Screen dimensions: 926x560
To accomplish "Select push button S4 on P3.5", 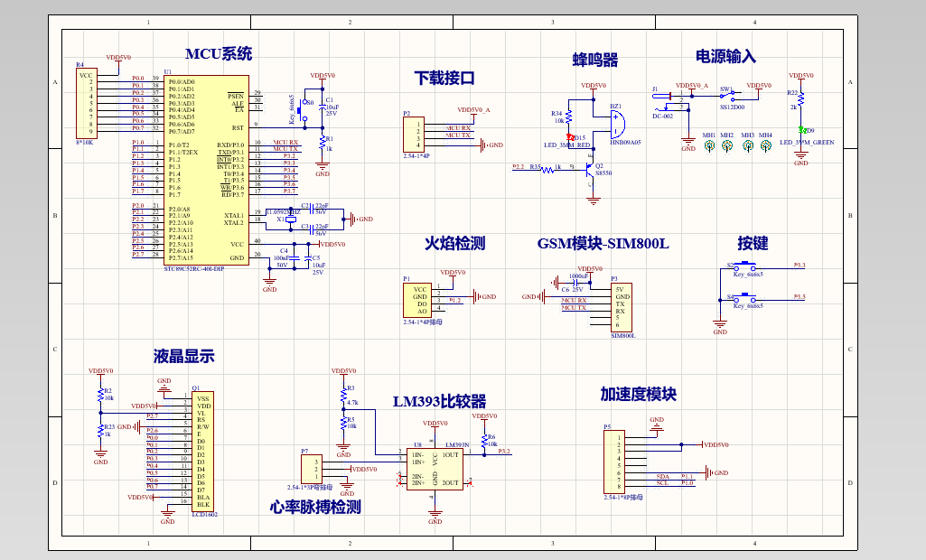I will [x=745, y=296].
